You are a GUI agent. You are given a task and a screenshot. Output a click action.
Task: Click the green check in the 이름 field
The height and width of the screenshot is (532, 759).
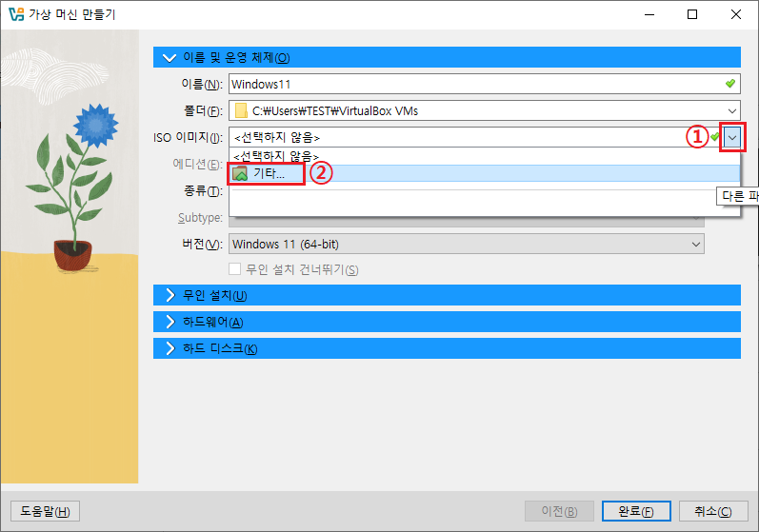click(x=730, y=84)
